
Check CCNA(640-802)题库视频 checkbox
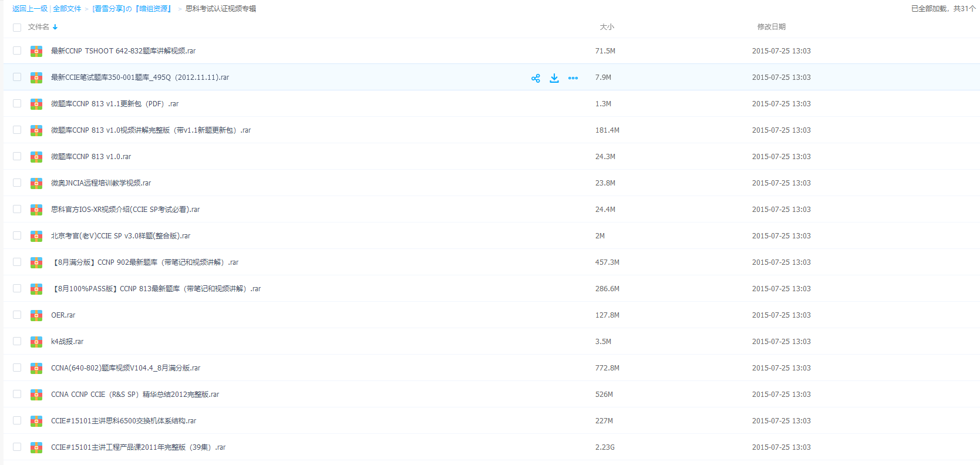click(x=17, y=368)
